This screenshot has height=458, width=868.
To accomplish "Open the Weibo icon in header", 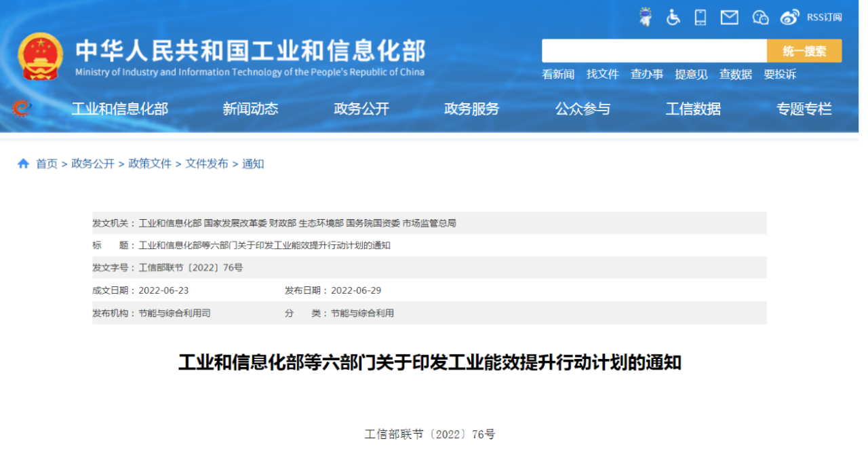I will click(790, 18).
